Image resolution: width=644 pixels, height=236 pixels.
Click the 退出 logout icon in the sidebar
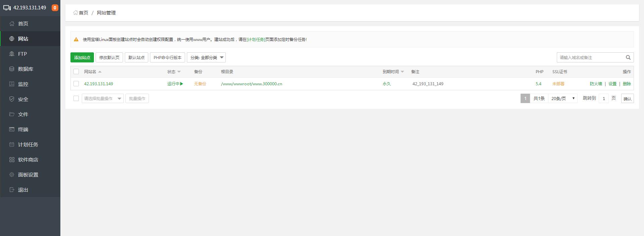pos(12,190)
